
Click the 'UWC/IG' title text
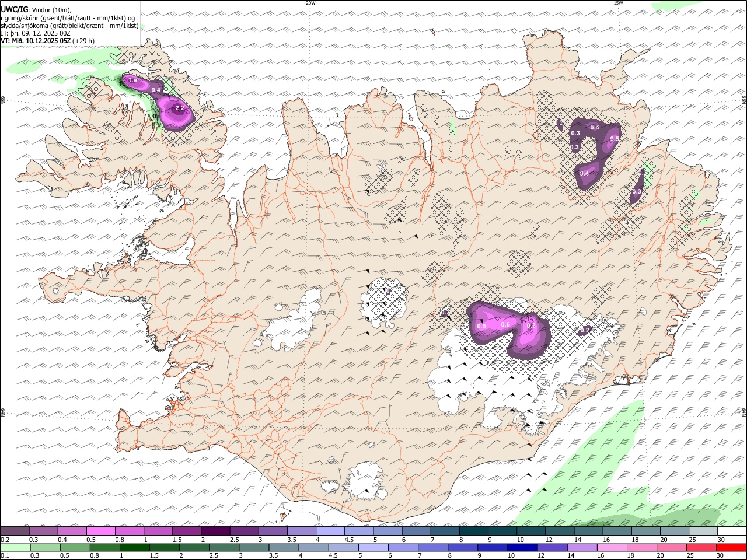pos(15,10)
